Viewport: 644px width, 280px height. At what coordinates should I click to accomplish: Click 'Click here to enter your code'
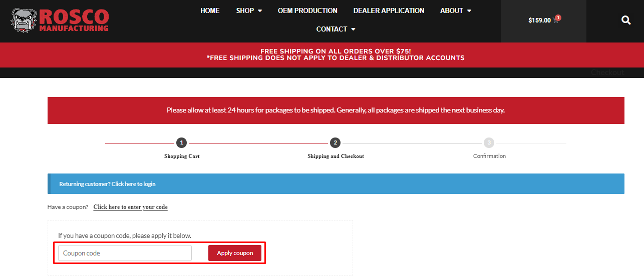[x=130, y=207]
